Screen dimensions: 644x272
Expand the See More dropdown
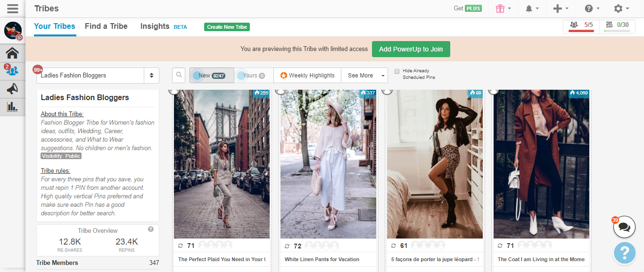point(364,76)
